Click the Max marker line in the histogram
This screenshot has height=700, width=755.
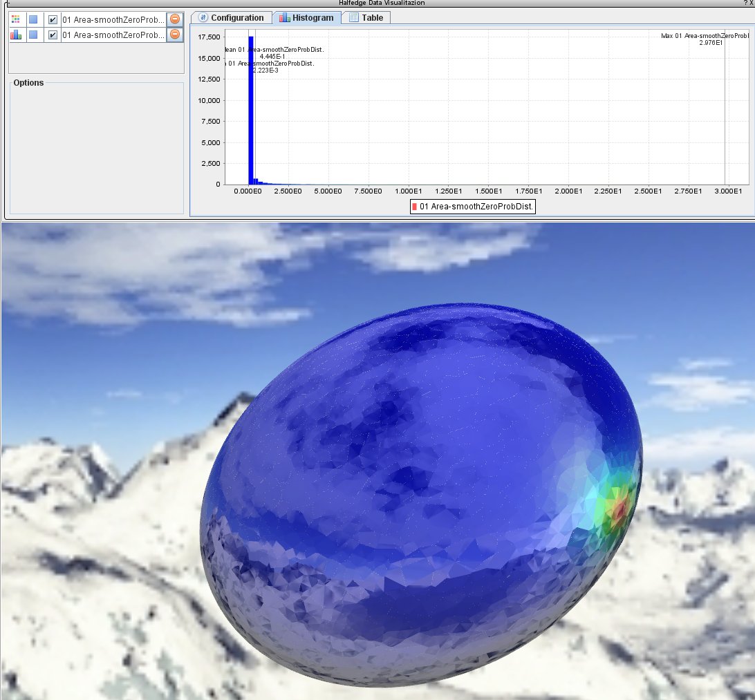point(725,111)
